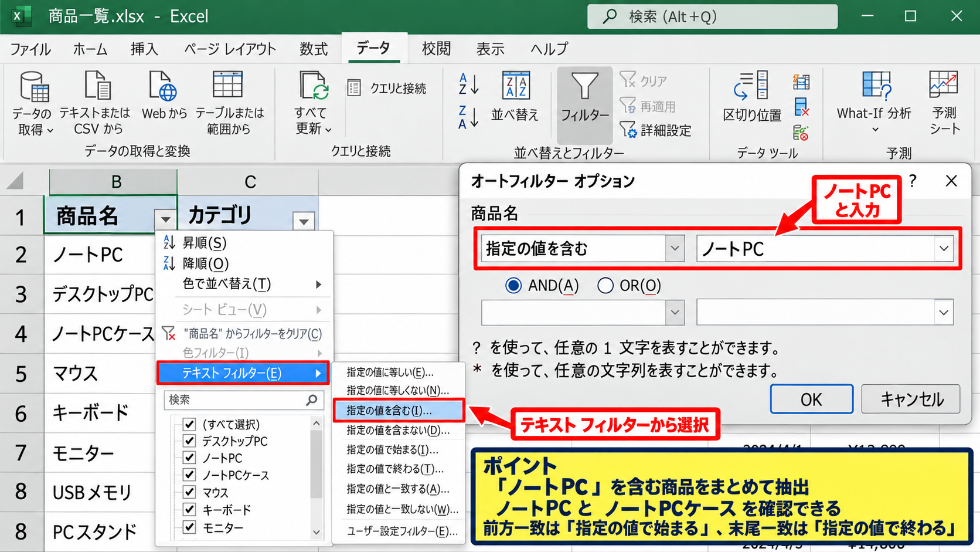Select 降順(O) in filter menu
Image resolution: width=980 pixels, height=552 pixels.
coord(243,264)
